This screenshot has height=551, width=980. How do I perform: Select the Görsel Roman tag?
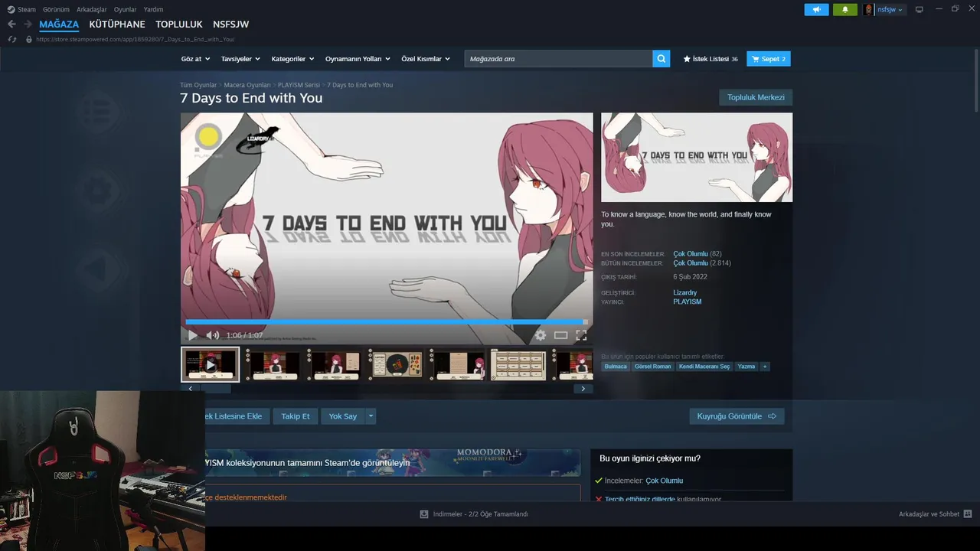(x=653, y=367)
